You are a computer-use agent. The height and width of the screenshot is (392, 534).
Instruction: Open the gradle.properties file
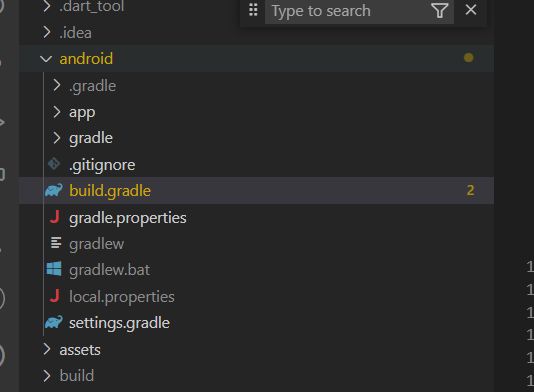coord(128,218)
